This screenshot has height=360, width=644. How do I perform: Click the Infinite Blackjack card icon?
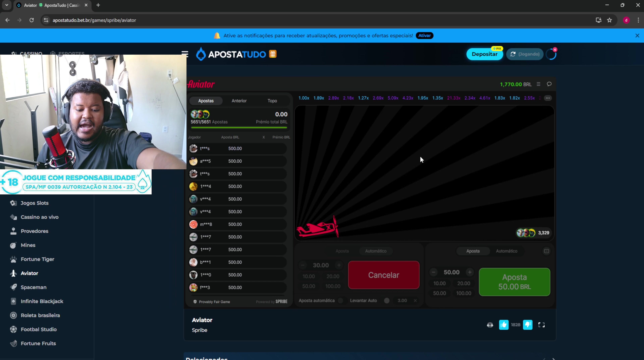pyautogui.click(x=13, y=301)
